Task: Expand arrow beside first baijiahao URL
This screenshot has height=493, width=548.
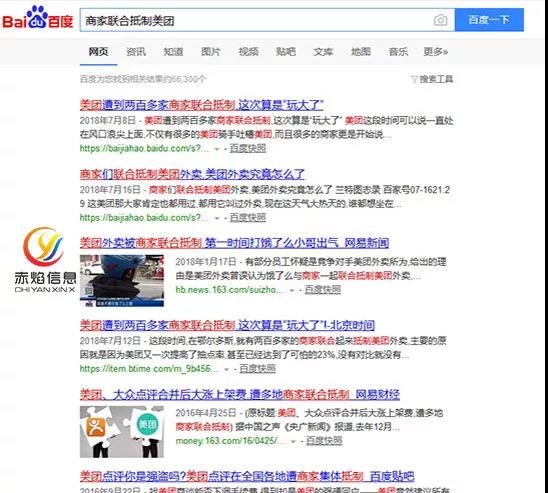Action: (217, 149)
